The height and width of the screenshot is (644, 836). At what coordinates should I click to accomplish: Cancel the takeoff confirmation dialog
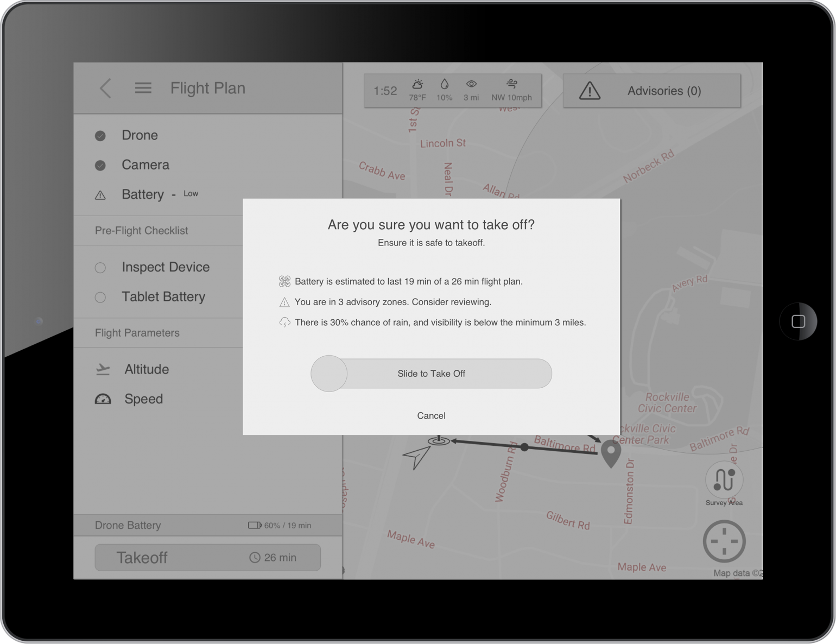pos(431,416)
